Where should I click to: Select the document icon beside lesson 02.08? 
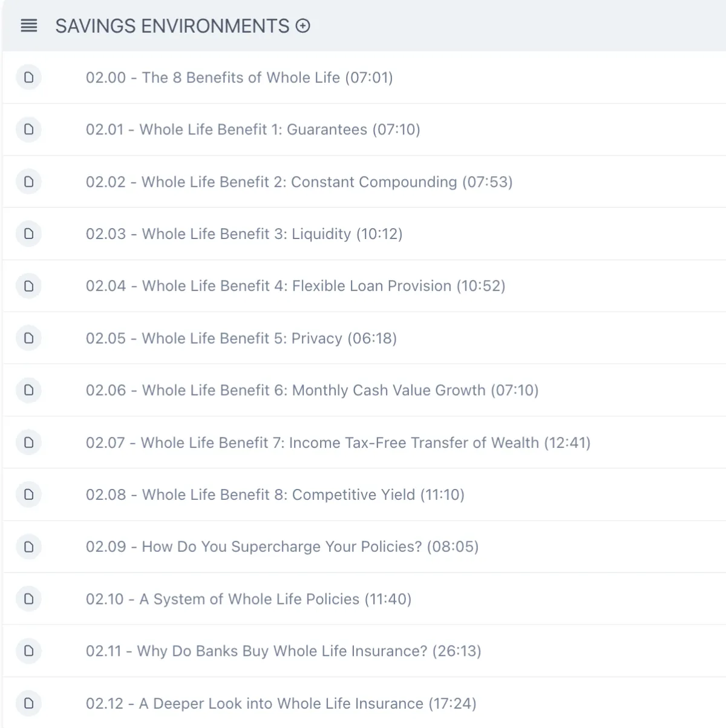[x=28, y=494]
